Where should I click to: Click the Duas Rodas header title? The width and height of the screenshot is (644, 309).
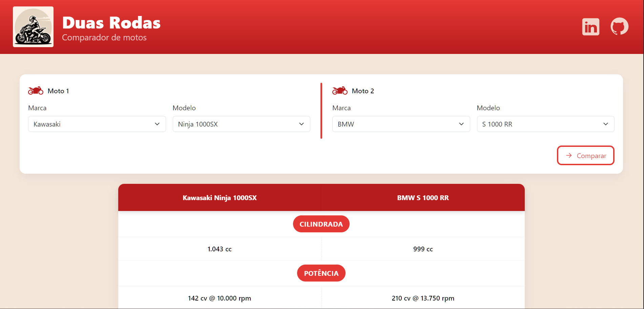pyautogui.click(x=111, y=22)
